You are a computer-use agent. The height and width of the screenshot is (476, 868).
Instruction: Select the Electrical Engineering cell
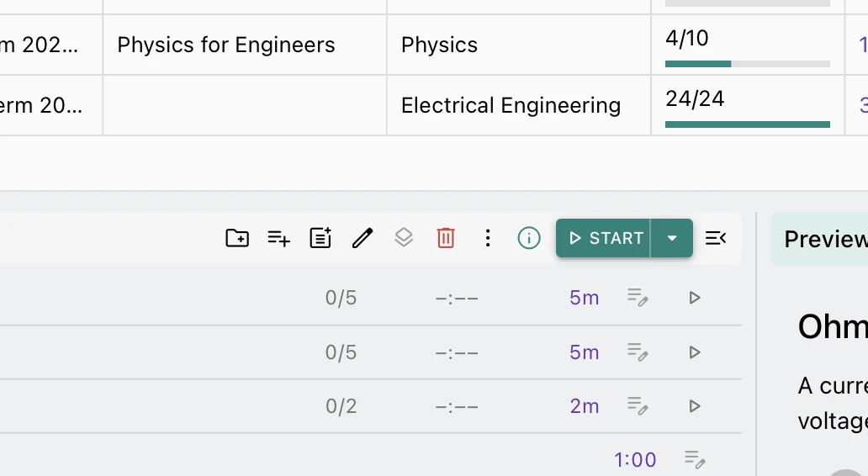point(519,105)
